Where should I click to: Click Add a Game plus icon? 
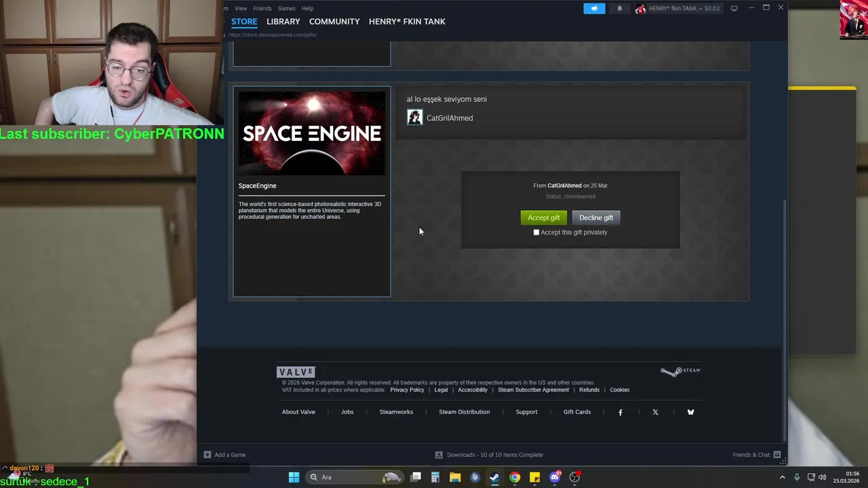pyautogui.click(x=208, y=455)
